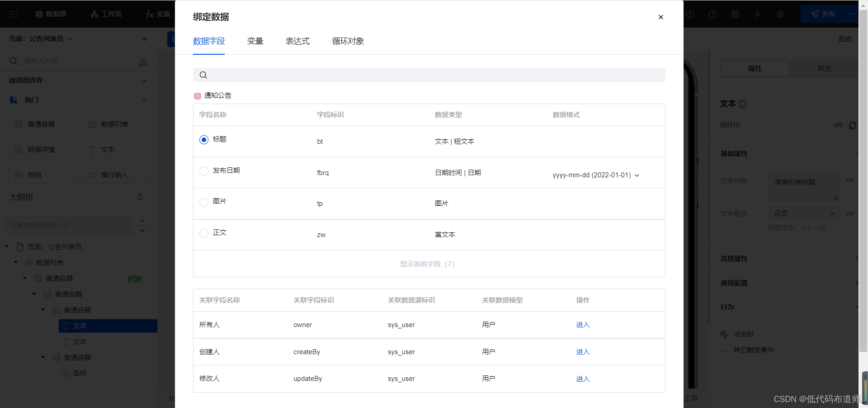Click the help question mark icon
Screen dimensions: 868x408
point(690,14)
